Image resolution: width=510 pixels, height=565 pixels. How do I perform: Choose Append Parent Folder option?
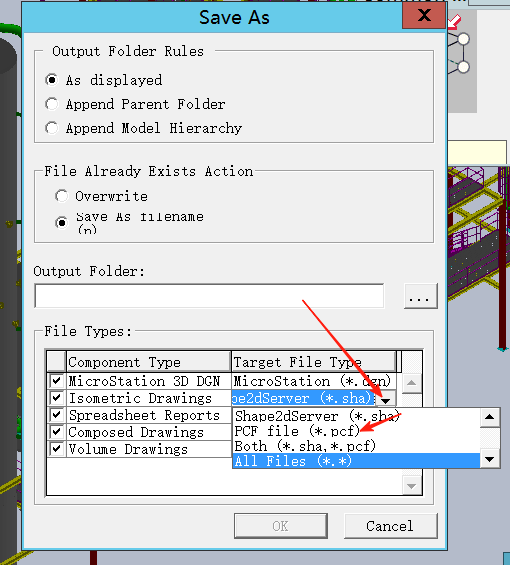(52, 104)
